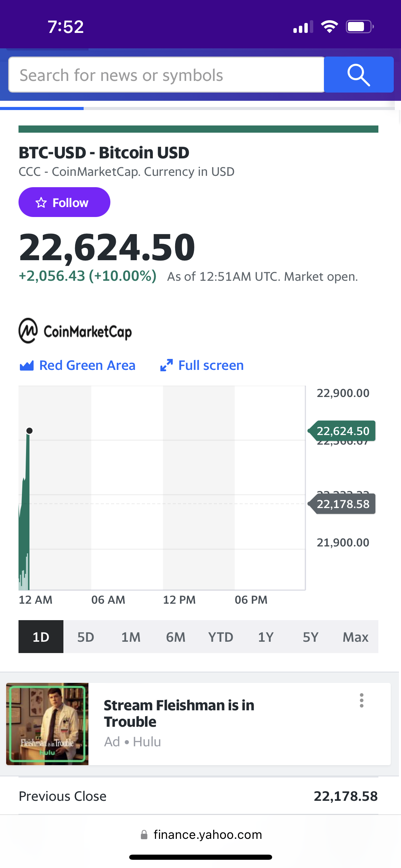Screen dimensions: 401x868
Task: Tap the Full screen expand arrows icon
Action: (x=167, y=365)
